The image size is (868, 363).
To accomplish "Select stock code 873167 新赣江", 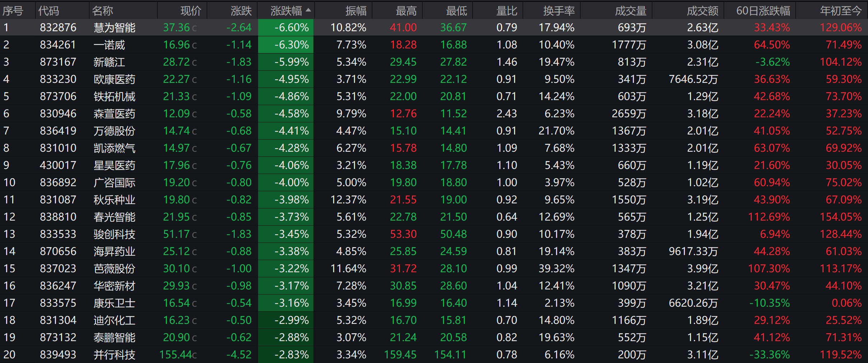I will click(58, 62).
